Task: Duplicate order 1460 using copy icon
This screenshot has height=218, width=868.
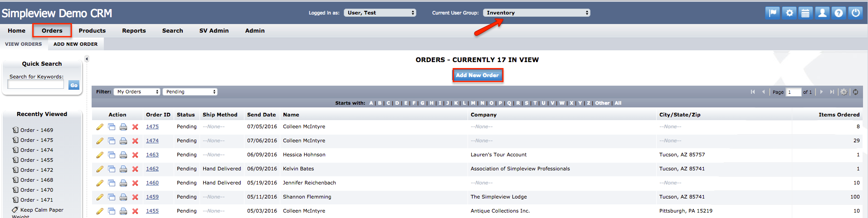Action: [112, 183]
